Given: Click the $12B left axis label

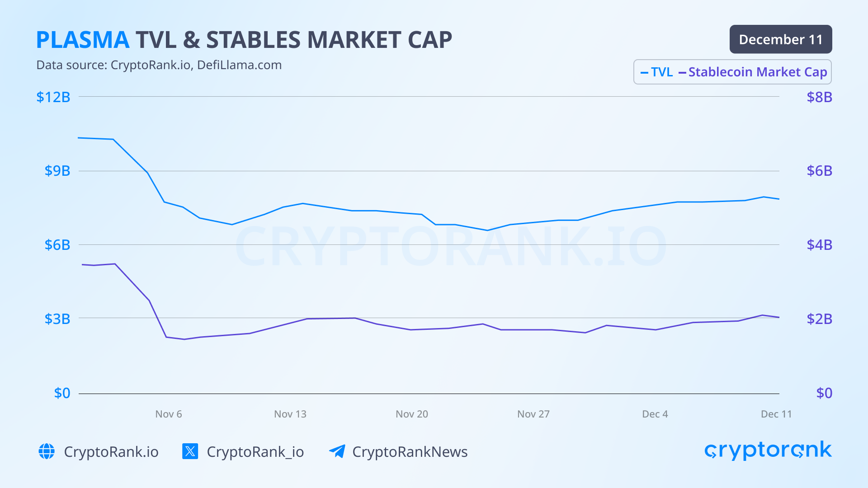Looking at the screenshot, I should tap(53, 97).
